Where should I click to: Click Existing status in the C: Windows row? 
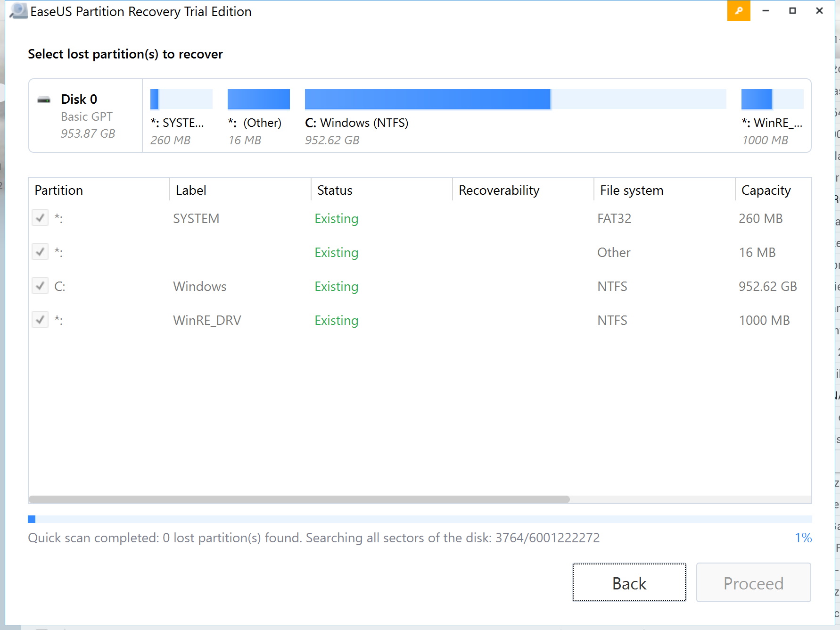pyautogui.click(x=337, y=286)
